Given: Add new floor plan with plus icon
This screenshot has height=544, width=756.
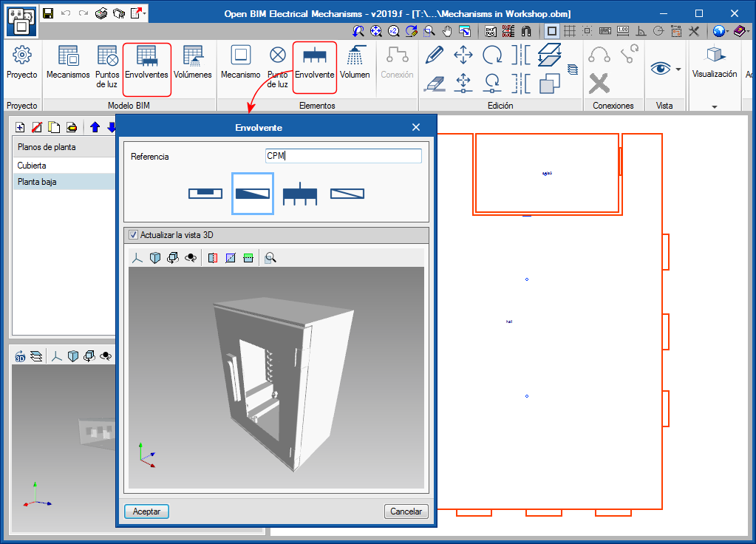Looking at the screenshot, I should [x=20, y=127].
